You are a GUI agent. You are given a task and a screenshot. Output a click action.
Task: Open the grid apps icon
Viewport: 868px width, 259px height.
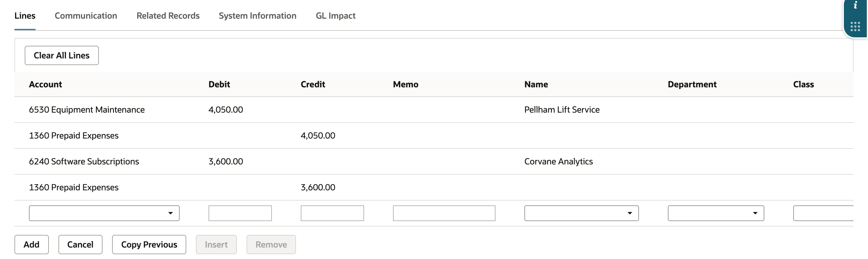[855, 26]
